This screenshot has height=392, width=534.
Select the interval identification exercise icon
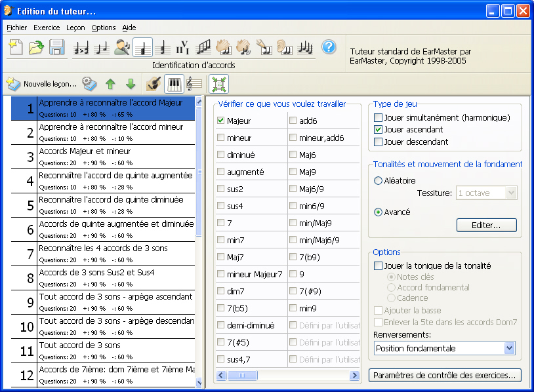pos(102,47)
